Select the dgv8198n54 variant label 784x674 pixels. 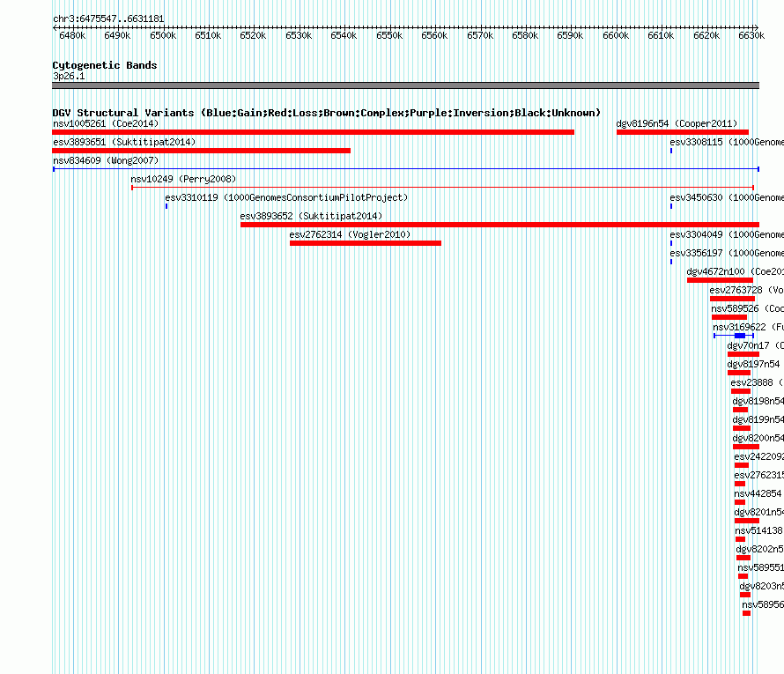point(758,401)
